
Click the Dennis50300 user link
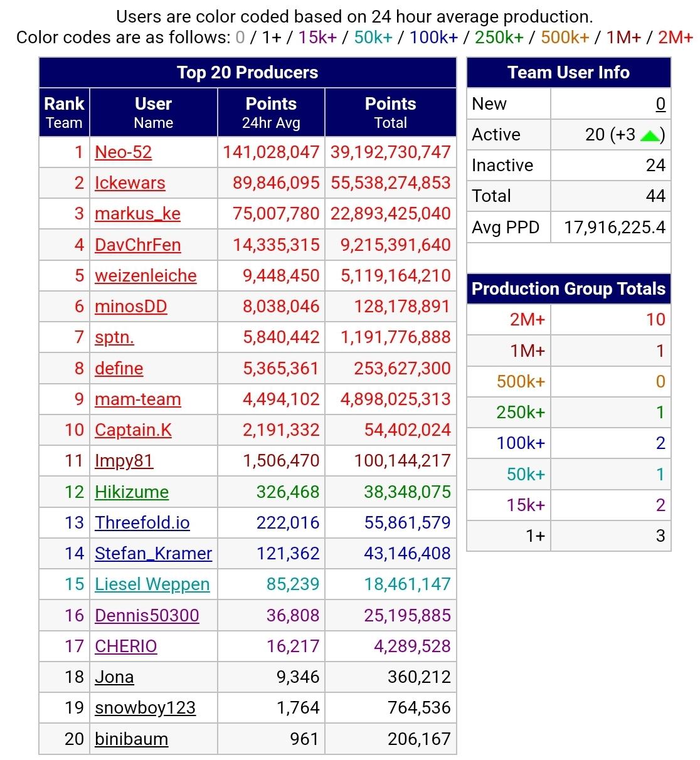[147, 616]
